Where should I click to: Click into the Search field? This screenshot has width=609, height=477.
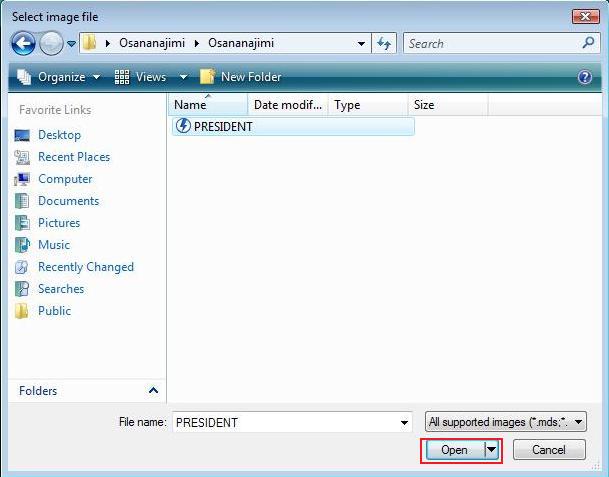click(490, 44)
